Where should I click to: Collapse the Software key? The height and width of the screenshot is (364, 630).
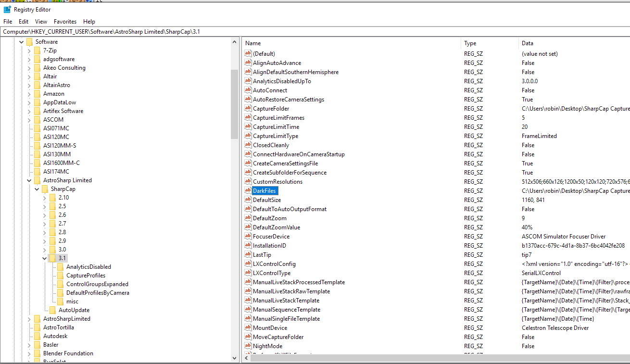pos(21,42)
